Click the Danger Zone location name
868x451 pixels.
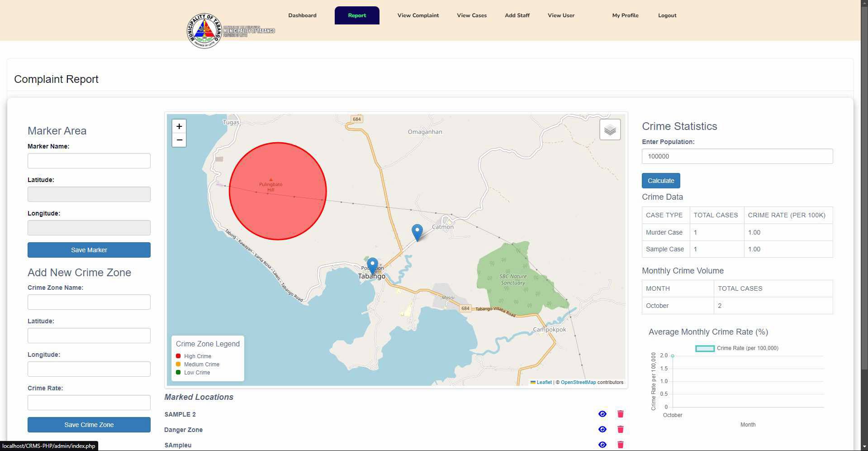coord(183,430)
